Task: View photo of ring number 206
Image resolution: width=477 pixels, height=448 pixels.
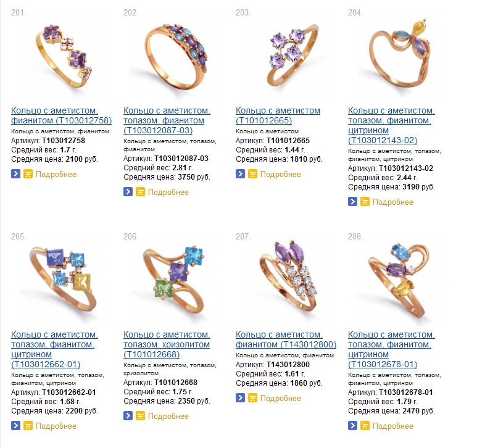Action: tap(173, 278)
